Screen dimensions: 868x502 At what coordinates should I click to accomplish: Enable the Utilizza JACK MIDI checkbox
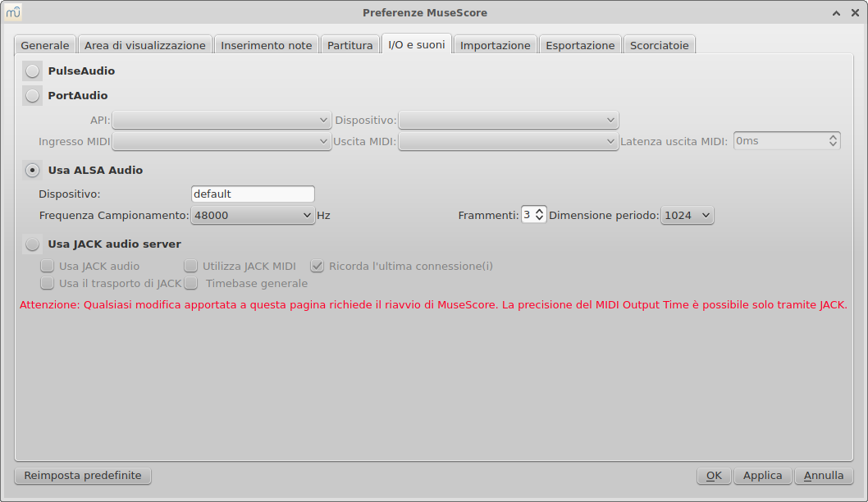(191, 266)
